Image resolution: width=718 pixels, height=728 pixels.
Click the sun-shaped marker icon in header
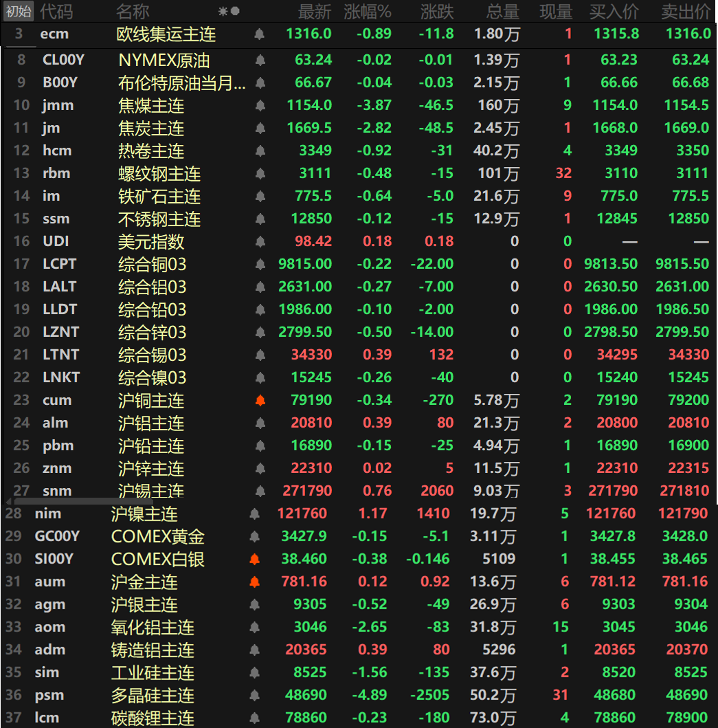[223, 11]
